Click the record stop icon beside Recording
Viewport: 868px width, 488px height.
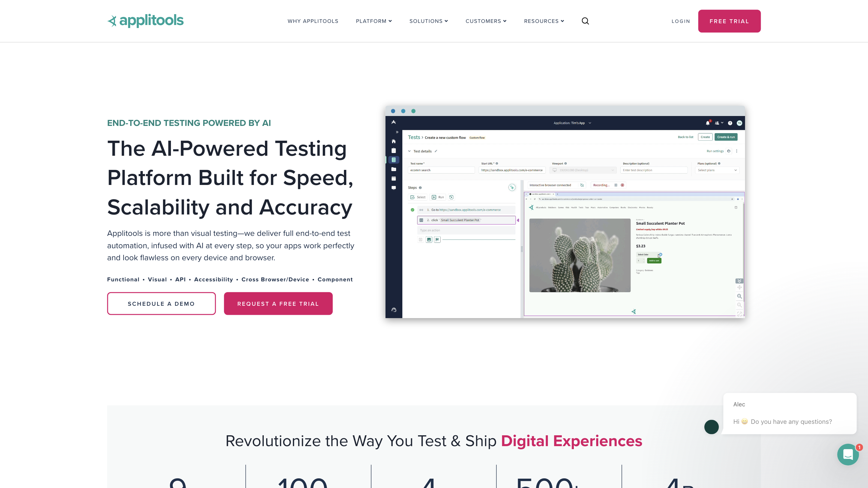point(622,185)
